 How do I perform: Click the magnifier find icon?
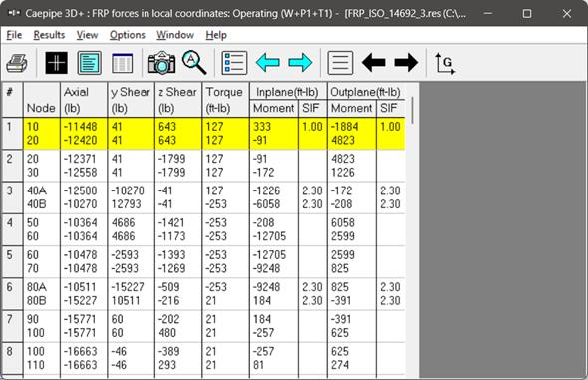pyautogui.click(x=194, y=63)
